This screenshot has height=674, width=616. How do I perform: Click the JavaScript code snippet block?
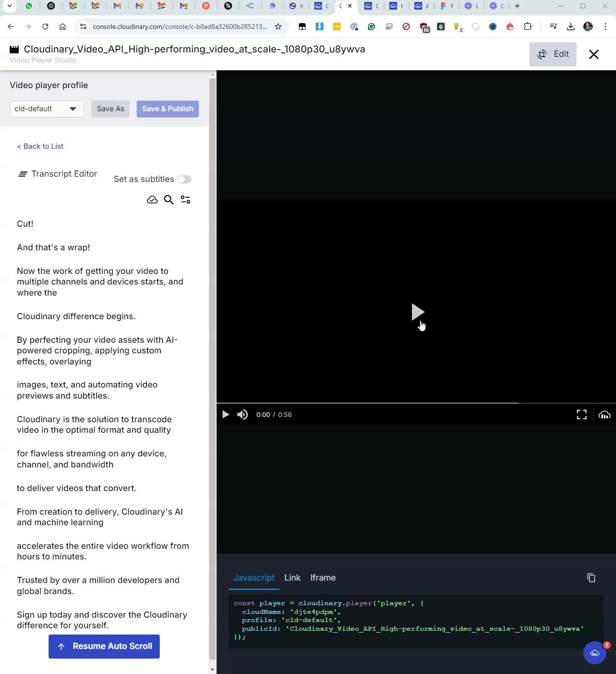coord(416,621)
